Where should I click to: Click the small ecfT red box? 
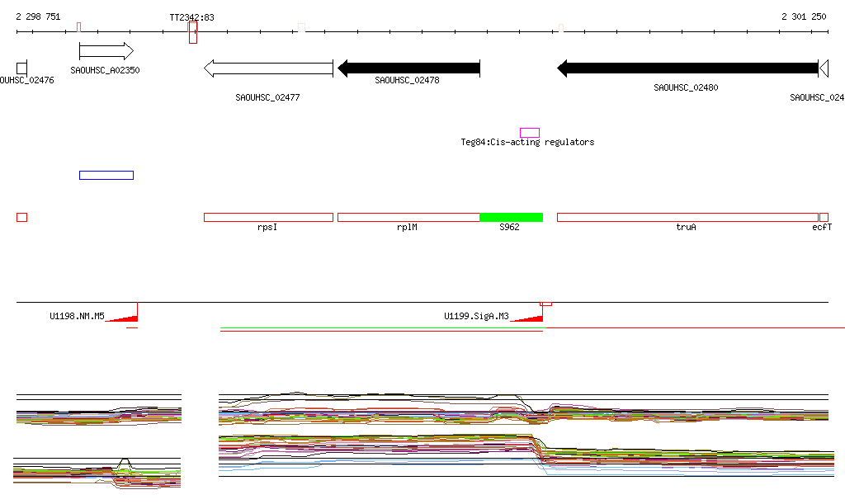pos(824,218)
